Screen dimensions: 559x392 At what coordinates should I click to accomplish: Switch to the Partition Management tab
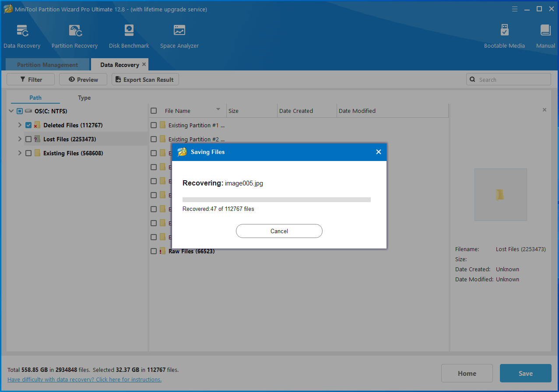pyautogui.click(x=47, y=65)
